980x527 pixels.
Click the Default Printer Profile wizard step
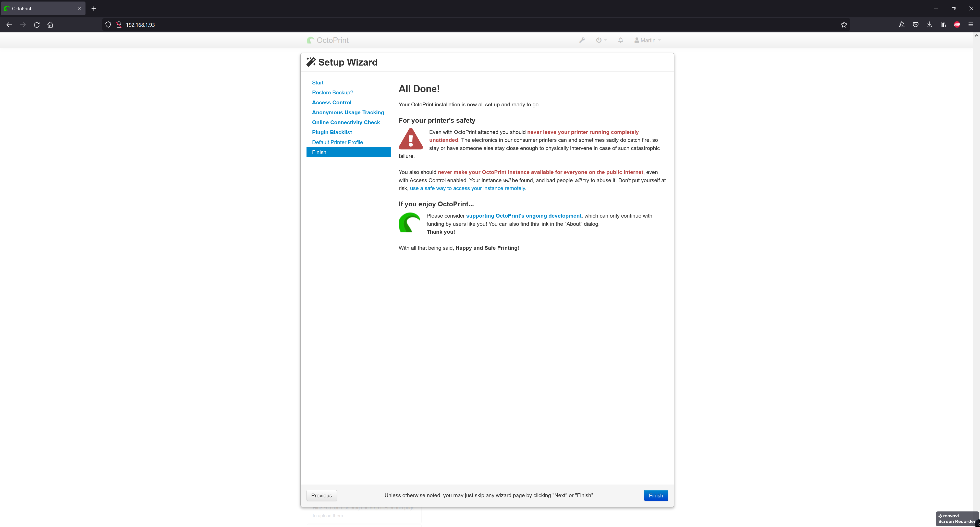click(337, 142)
